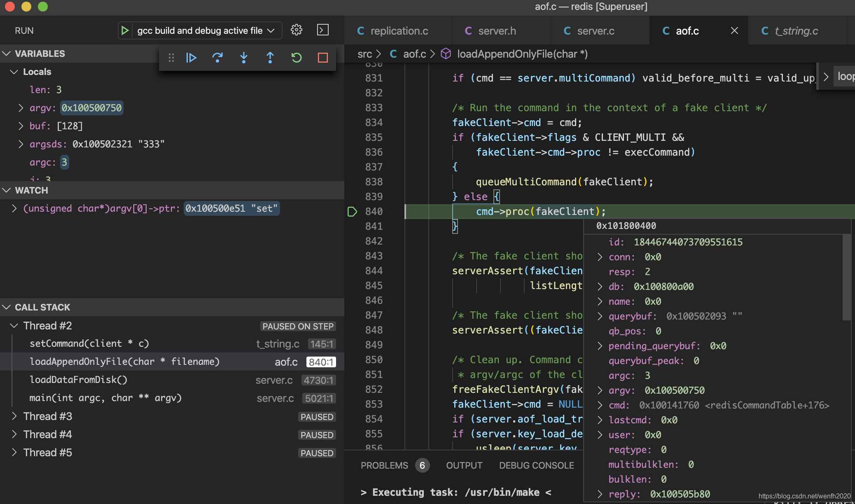This screenshot has width=855, height=504.
Task: Expand the argv local variable
Action: [21, 108]
